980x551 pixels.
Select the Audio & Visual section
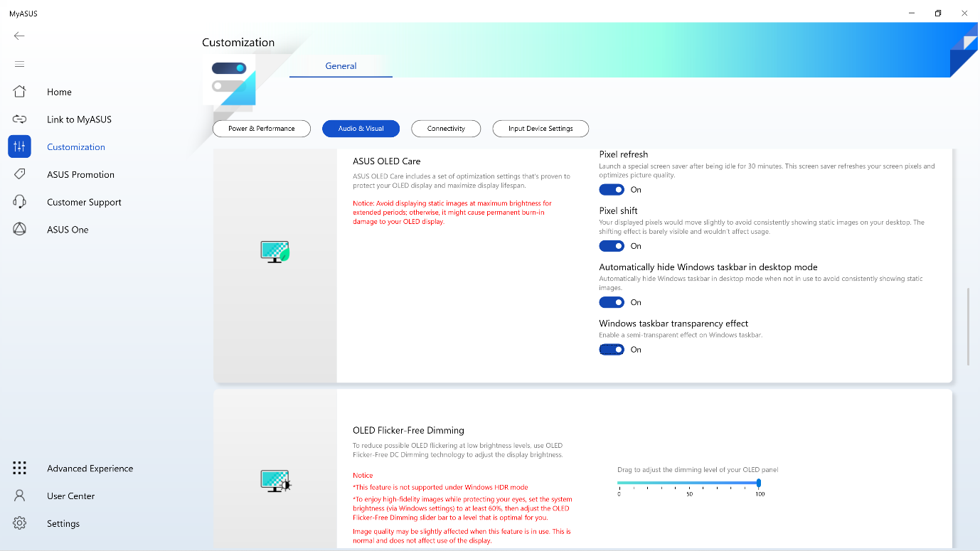[x=361, y=129]
